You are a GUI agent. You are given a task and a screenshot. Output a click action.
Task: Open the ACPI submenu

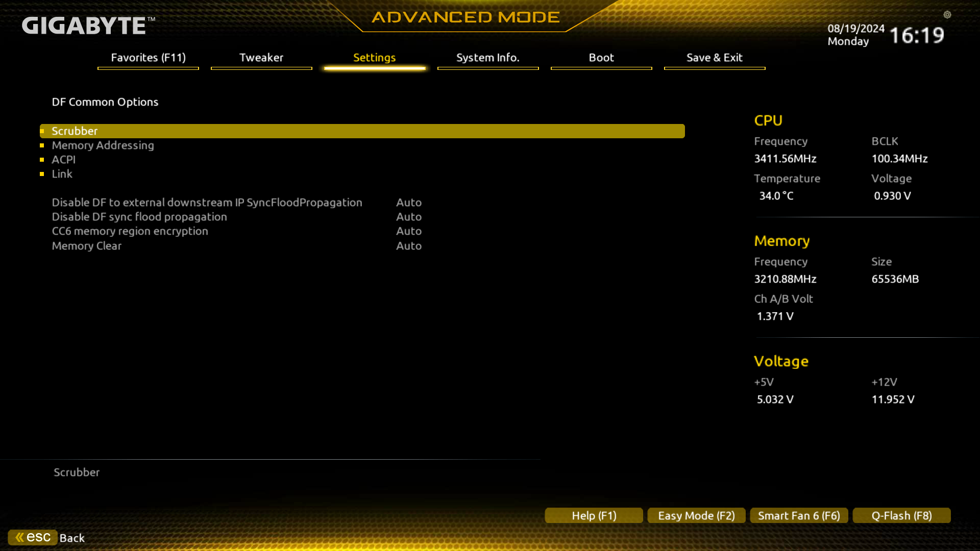tap(63, 160)
